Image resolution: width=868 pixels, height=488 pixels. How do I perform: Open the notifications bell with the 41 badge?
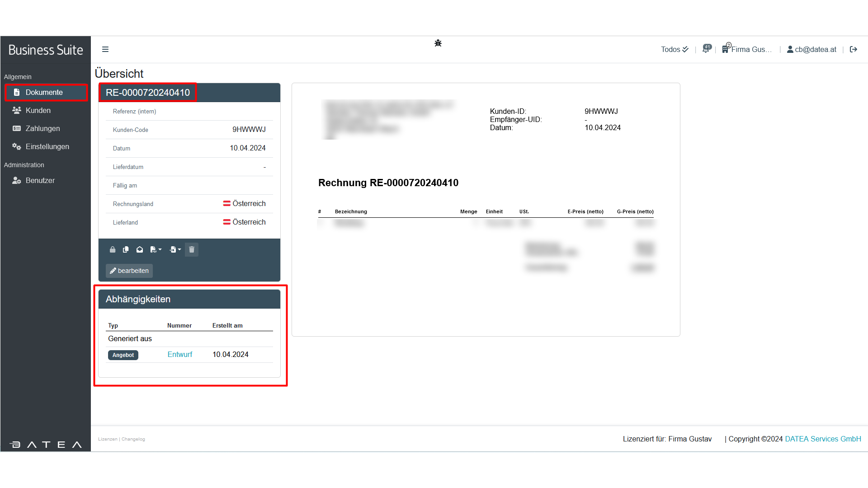(x=706, y=49)
